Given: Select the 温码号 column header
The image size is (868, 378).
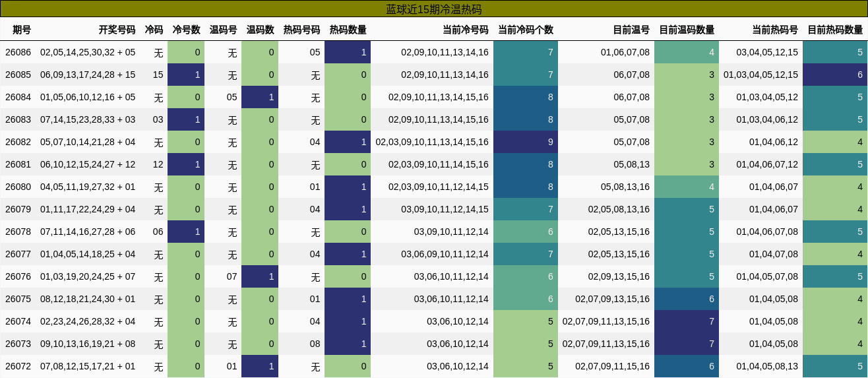Looking at the screenshot, I should tap(223, 30).
